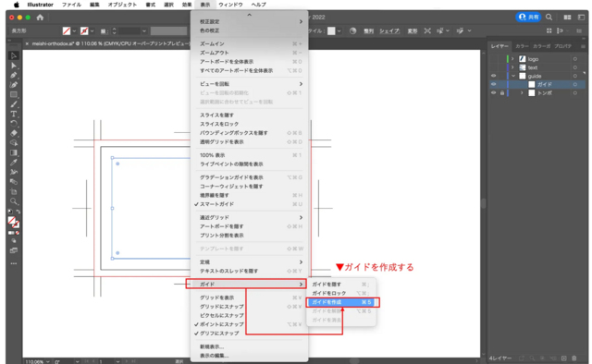Open the zoom level dropdown
This screenshot has height=364, width=592.
(48, 361)
